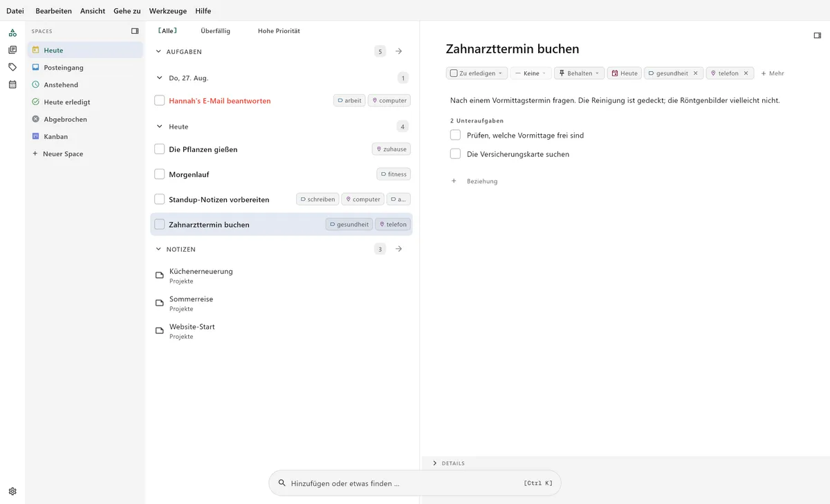The height and width of the screenshot is (504, 830).
Task: Open the Website-Start note
Action: [192, 327]
